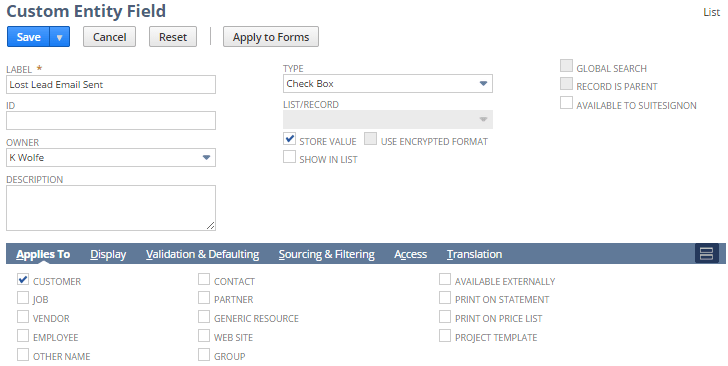The width and height of the screenshot is (728, 366).
Task: Switch to the Display tab
Action: [108, 254]
